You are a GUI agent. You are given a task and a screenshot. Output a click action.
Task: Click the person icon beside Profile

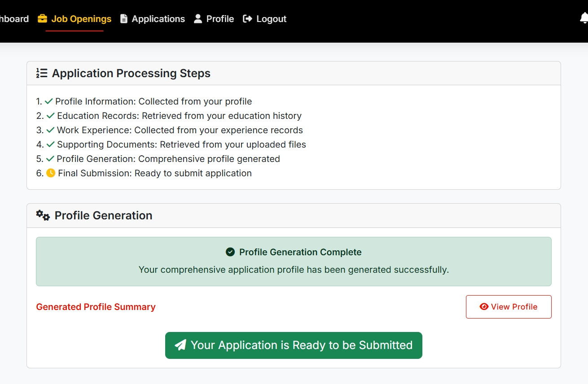(x=198, y=19)
